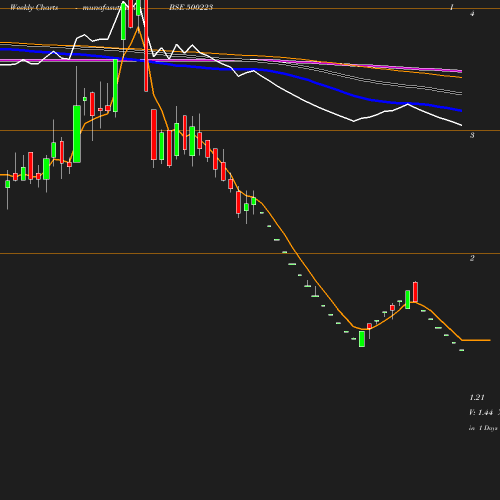Click the price axis label '4'
The width and height of the screenshot is (500, 500).
pos(472,14)
